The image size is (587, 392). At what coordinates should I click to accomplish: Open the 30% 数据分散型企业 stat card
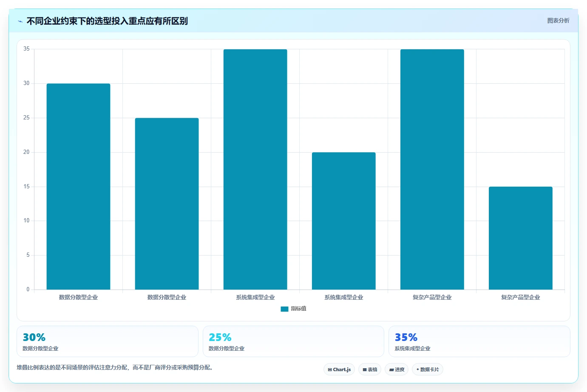(108, 341)
